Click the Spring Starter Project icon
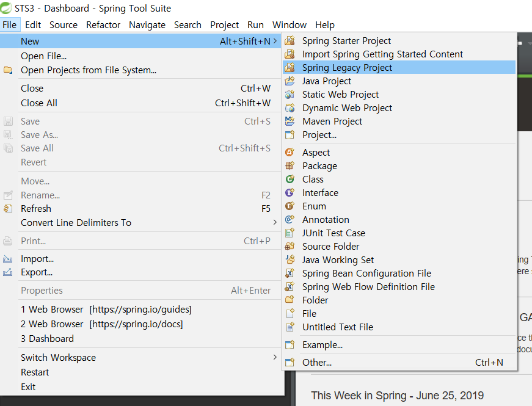 pos(290,41)
